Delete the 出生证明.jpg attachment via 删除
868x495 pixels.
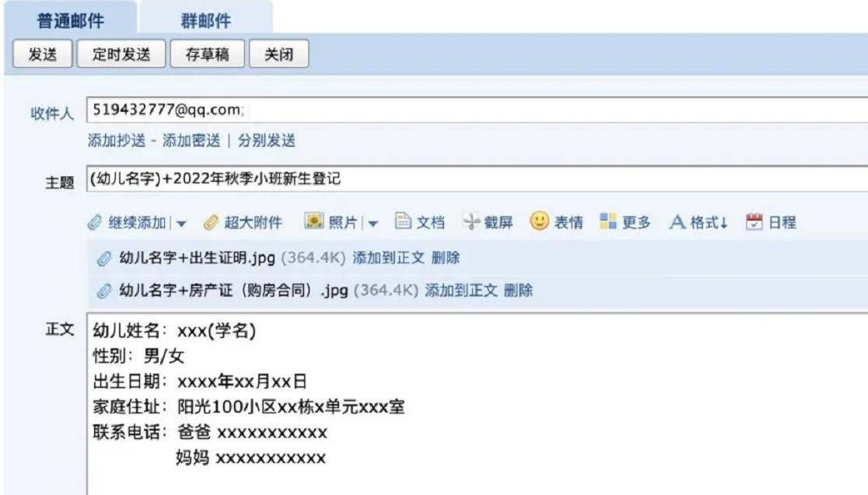tap(446, 258)
